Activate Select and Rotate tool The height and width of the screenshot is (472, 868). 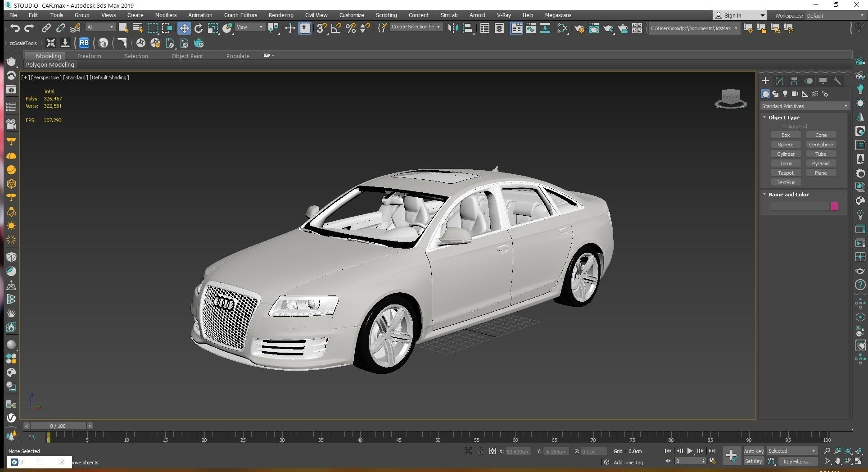198,28
